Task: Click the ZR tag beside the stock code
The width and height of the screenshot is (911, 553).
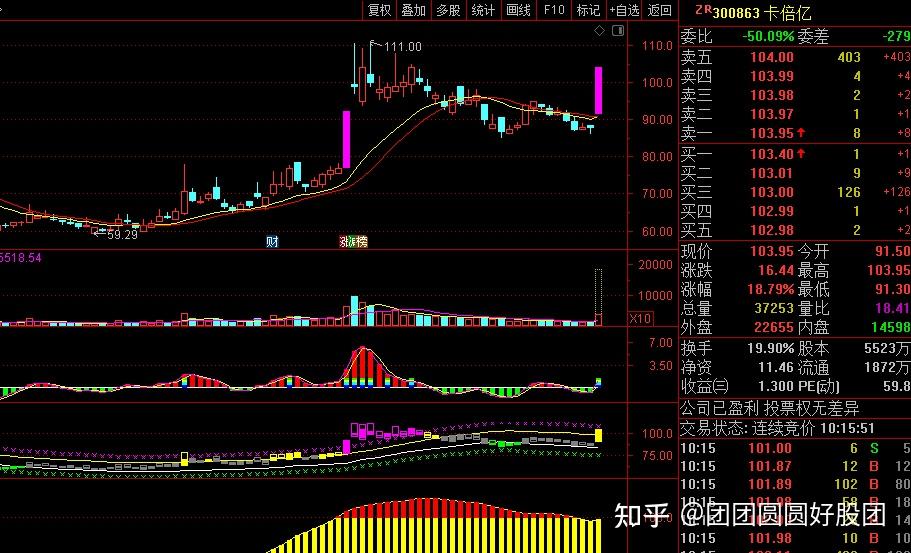Action: [x=704, y=9]
